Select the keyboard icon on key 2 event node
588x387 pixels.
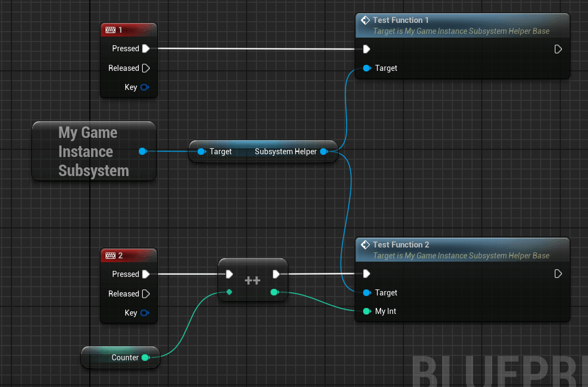111,256
